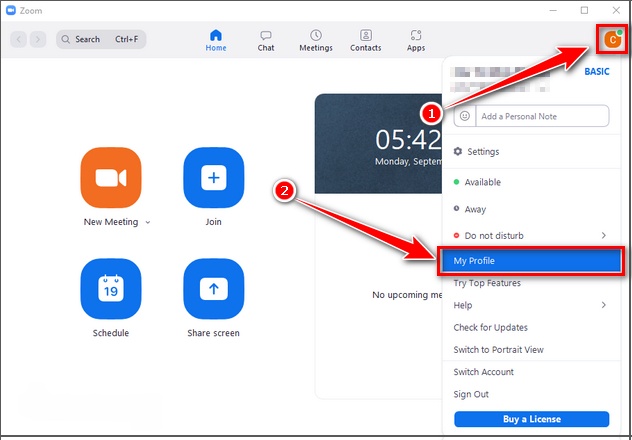The image size is (632, 440).
Task: Open the Help menu entry
Action: pos(531,305)
